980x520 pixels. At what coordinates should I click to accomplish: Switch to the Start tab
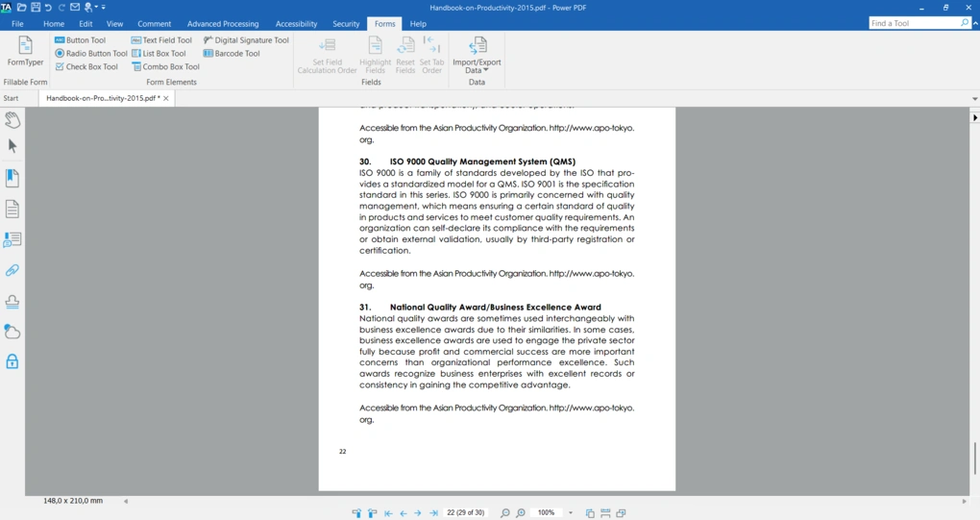coord(11,98)
